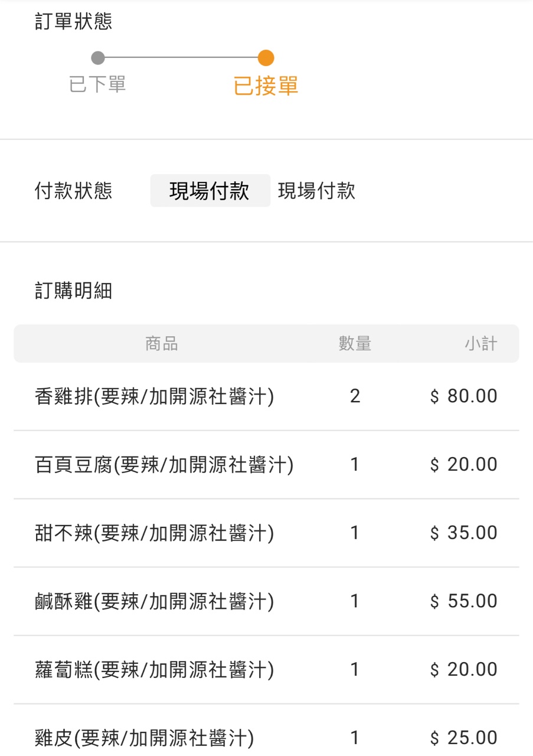
Task: Click the $ 55.00 subtotal for 鹹酥雞
Action: click(463, 601)
